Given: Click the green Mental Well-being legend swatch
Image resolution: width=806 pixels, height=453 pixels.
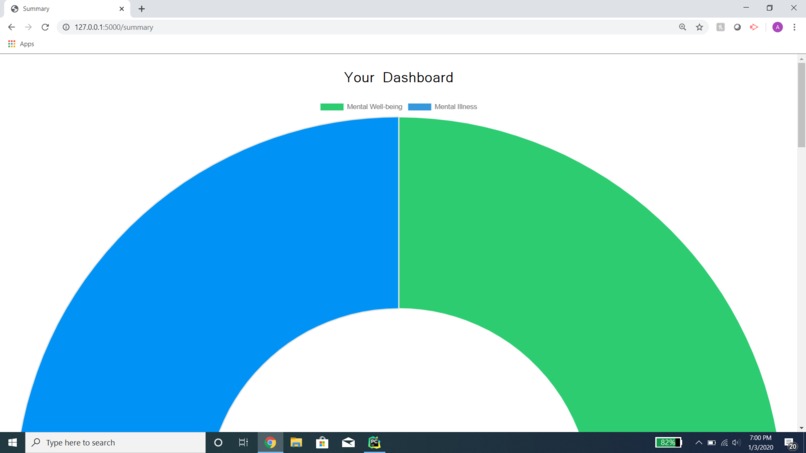Looking at the screenshot, I should pos(332,106).
